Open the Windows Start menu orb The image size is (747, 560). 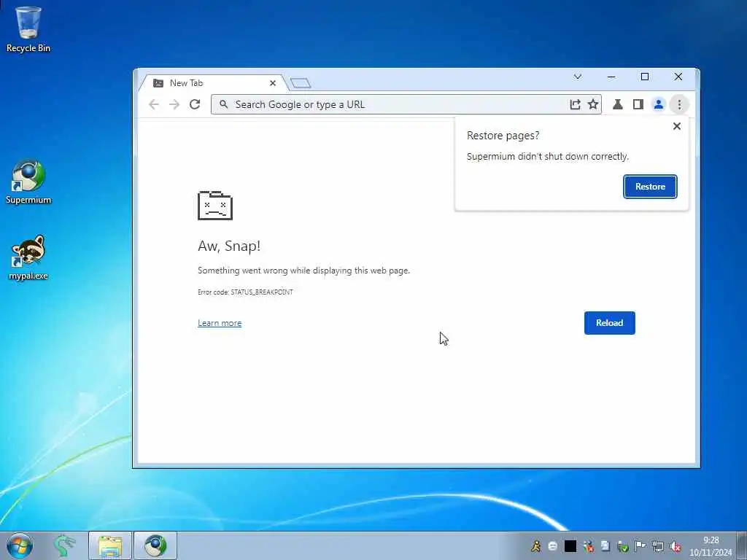tap(20, 545)
